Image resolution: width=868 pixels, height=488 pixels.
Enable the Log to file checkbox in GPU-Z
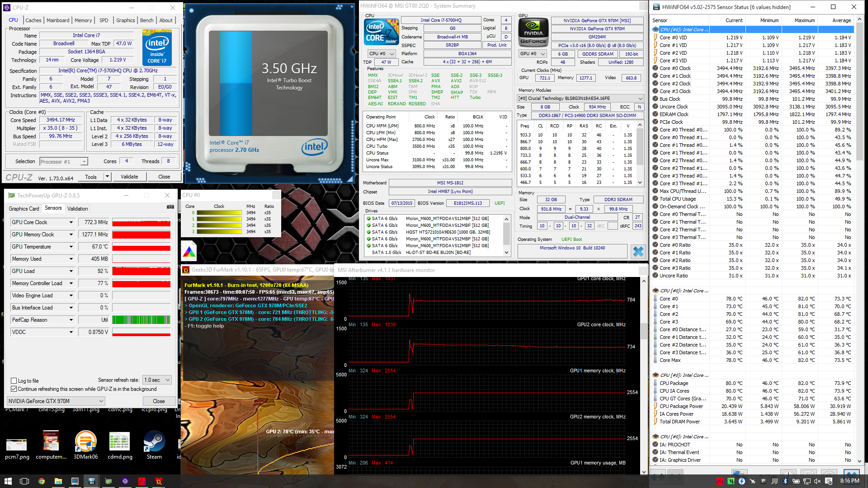[x=14, y=381]
